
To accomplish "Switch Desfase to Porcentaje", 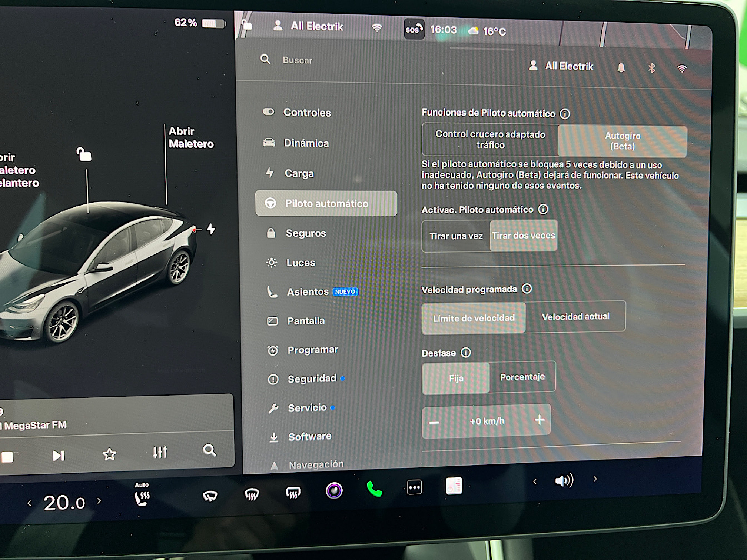I will [522, 377].
